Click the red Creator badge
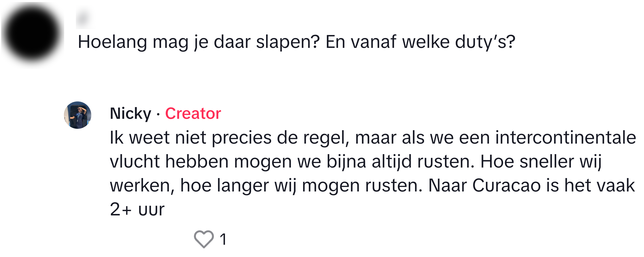Viewport: 644px width, 257px height. (x=193, y=113)
